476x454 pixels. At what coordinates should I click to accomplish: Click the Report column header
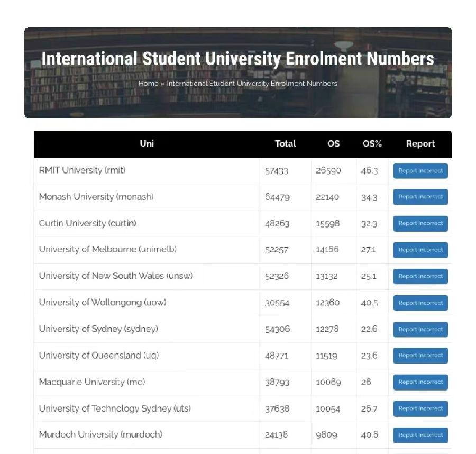point(420,143)
